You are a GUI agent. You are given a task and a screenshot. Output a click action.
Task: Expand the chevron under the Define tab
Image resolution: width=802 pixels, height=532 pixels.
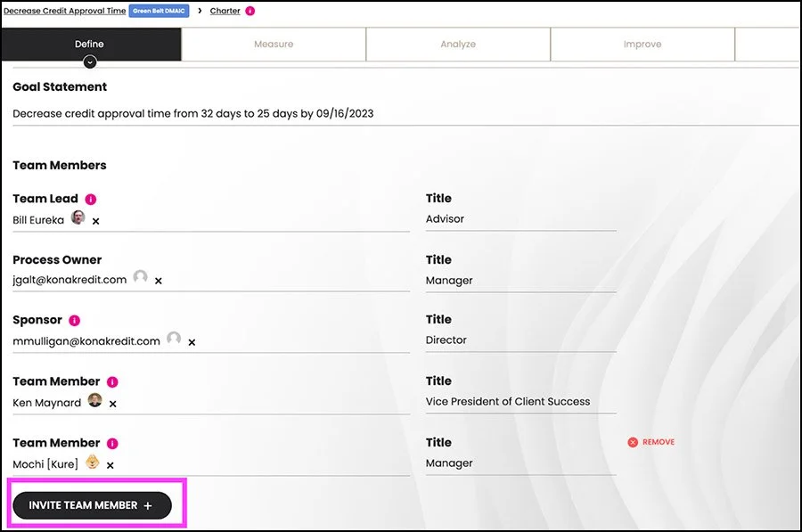[x=90, y=61]
